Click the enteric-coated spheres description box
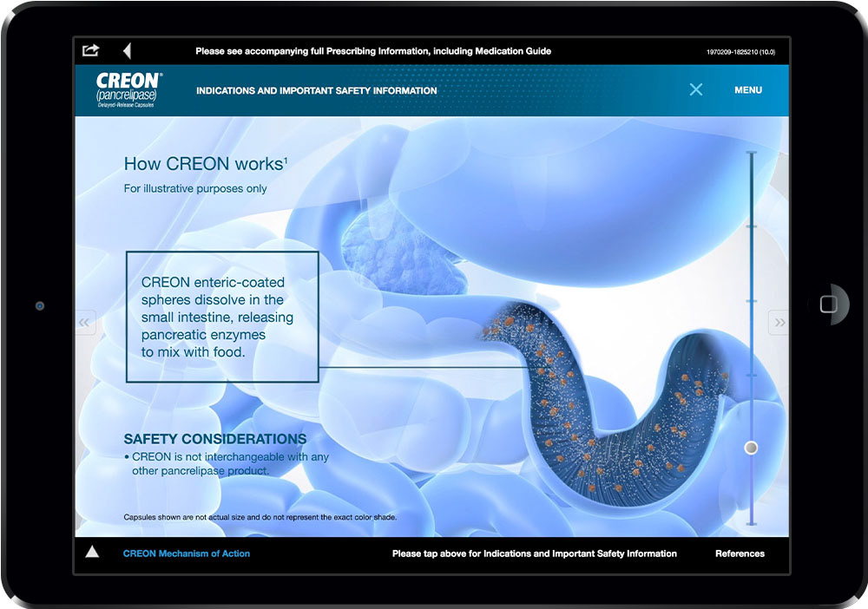The height and width of the screenshot is (609, 868). coord(222,317)
